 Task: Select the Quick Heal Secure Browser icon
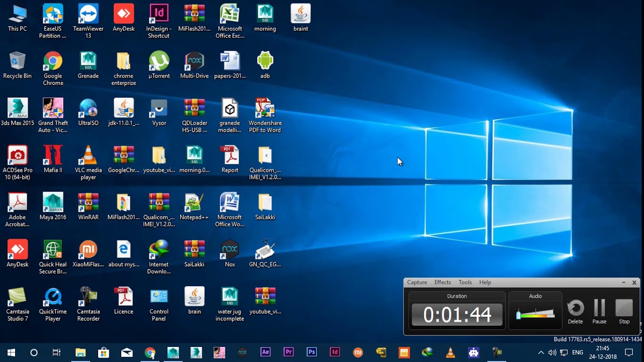click(x=53, y=257)
